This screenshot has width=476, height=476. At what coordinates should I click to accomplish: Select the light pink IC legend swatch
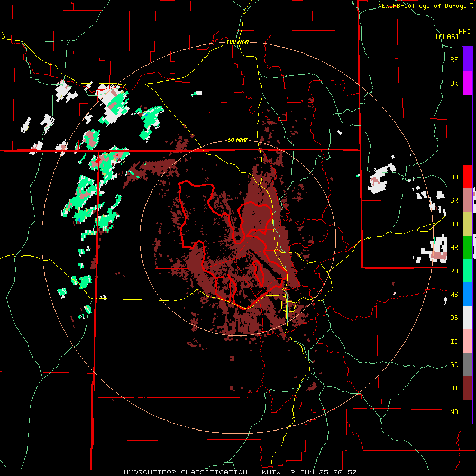467,341
